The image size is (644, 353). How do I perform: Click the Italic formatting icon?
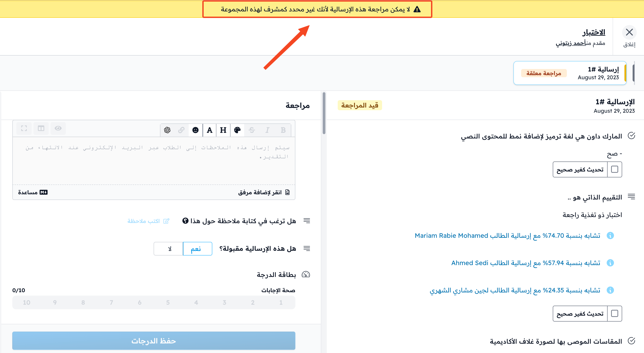pos(267,130)
